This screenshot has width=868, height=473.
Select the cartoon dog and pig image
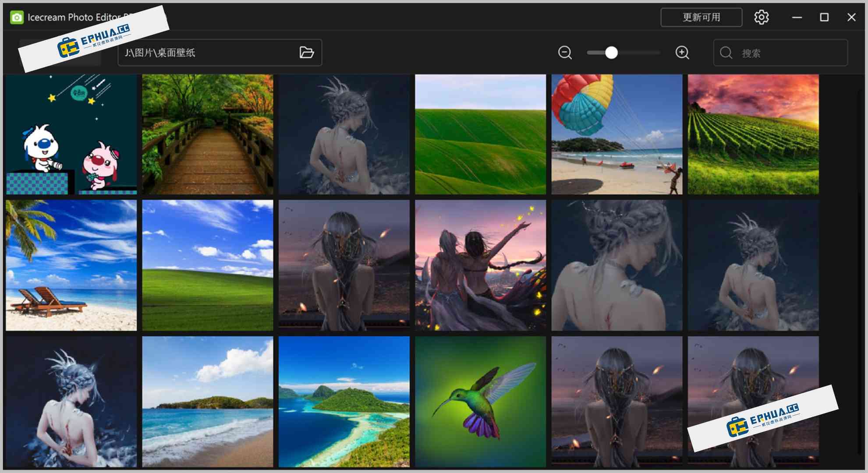point(71,134)
